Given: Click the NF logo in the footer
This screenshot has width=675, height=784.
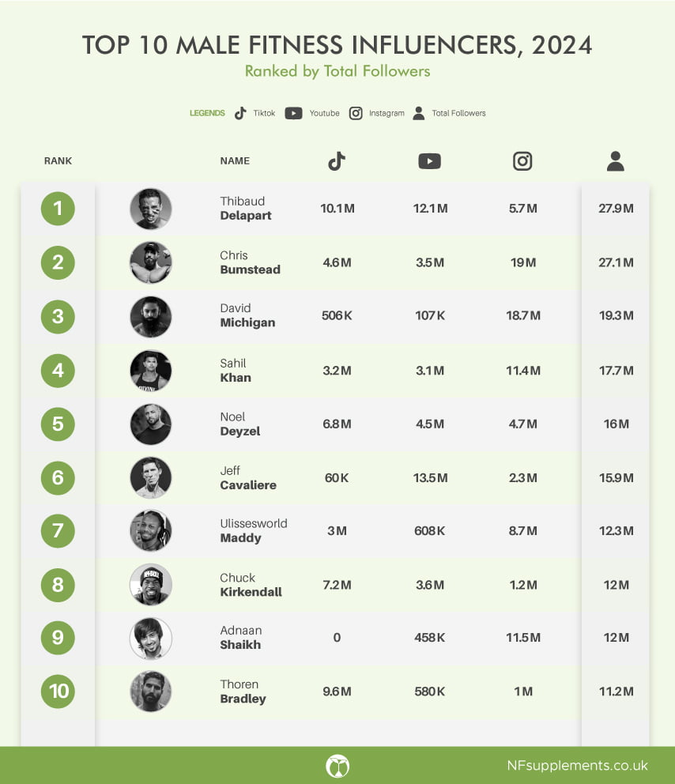Looking at the screenshot, I should (337, 766).
